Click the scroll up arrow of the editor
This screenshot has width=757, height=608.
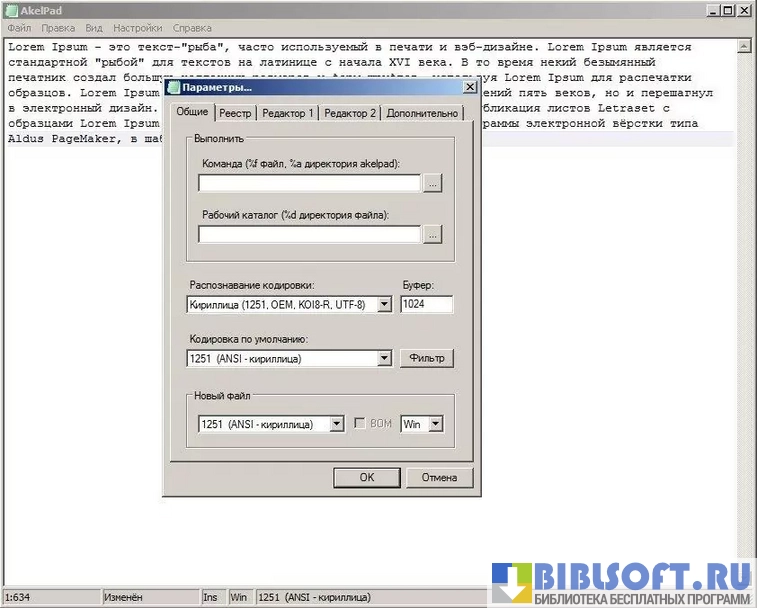coord(744,46)
